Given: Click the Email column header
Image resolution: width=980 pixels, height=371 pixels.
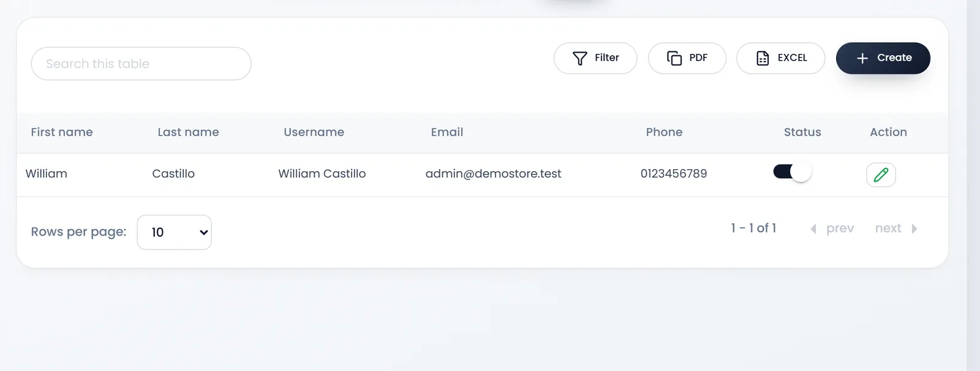Looking at the screenshot, I should [447, 132].
